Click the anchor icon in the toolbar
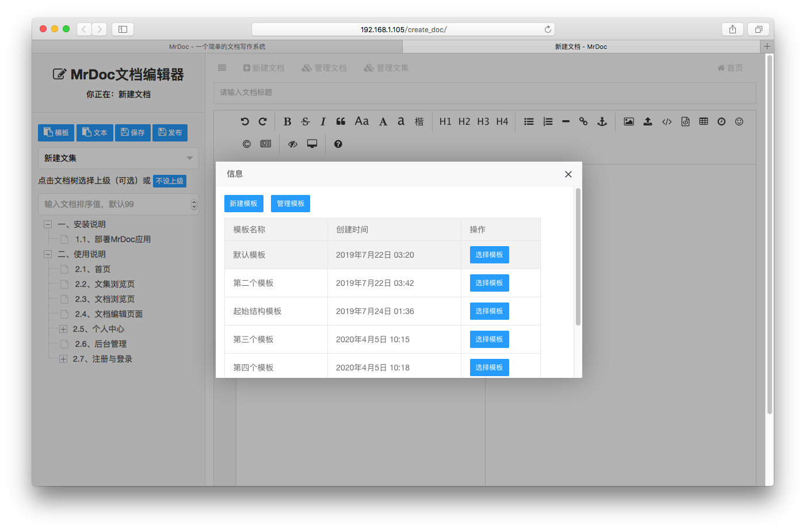Viewport: 806px width, 532px height. pyautogui.click(x=602, y=121)
